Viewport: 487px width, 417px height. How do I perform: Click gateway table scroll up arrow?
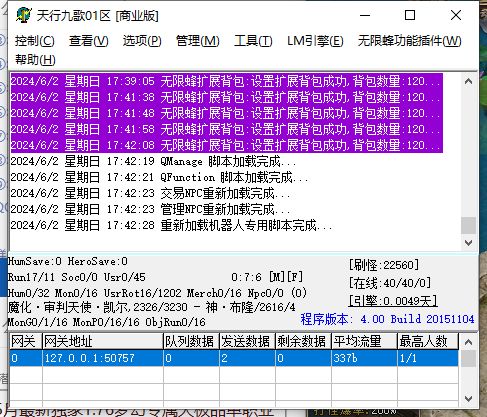468,342
